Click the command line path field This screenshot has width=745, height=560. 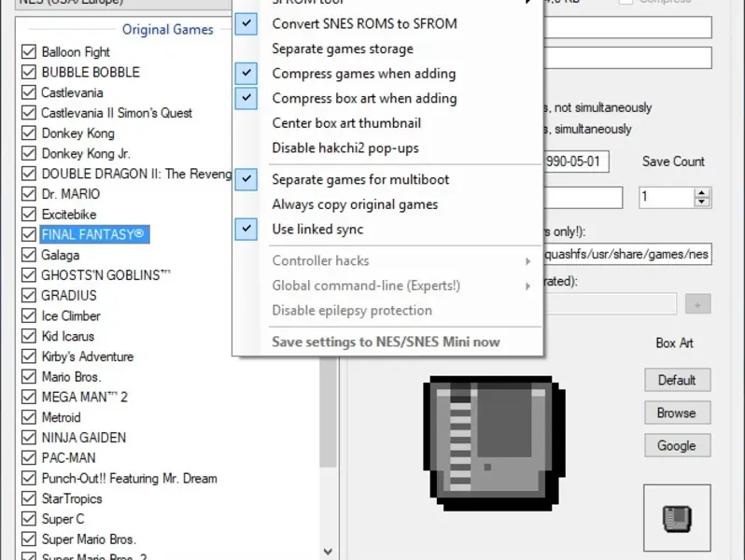(x=627, y=255)
